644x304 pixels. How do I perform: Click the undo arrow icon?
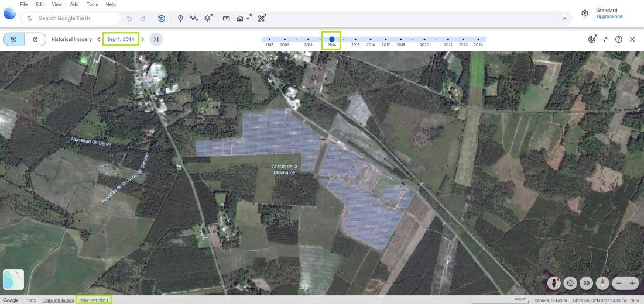(x=129, y=19)
